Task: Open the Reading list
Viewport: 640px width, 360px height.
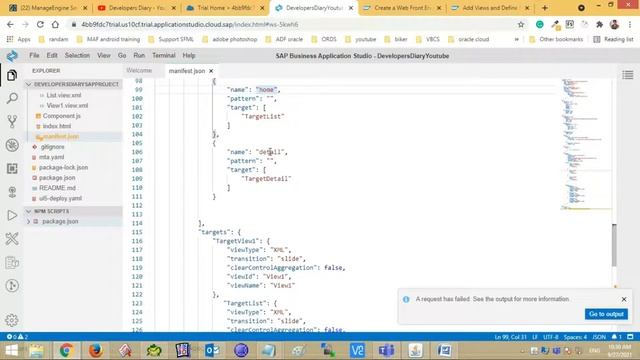Action: [x=613, y=39]
